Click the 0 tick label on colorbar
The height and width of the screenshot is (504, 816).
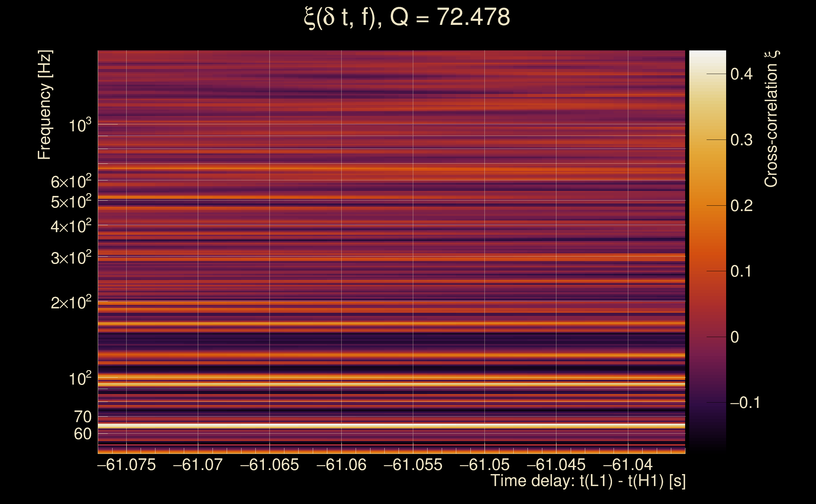735,337
